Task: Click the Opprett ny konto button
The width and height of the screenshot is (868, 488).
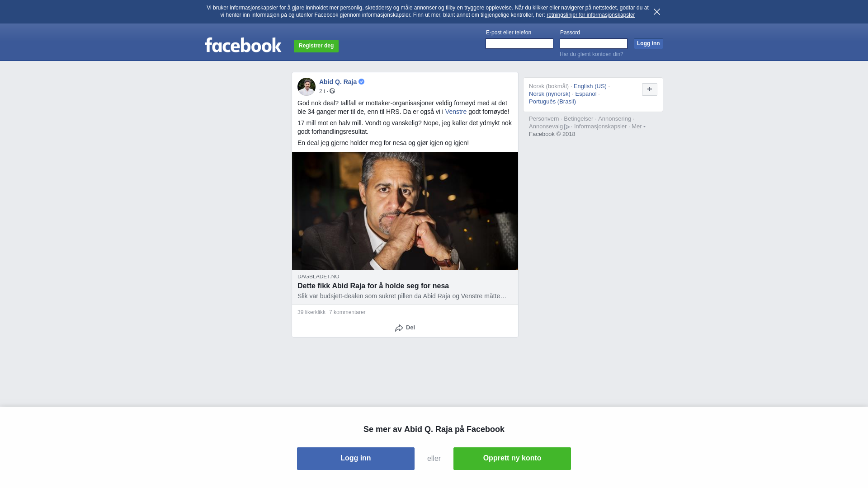Action: 512,459
